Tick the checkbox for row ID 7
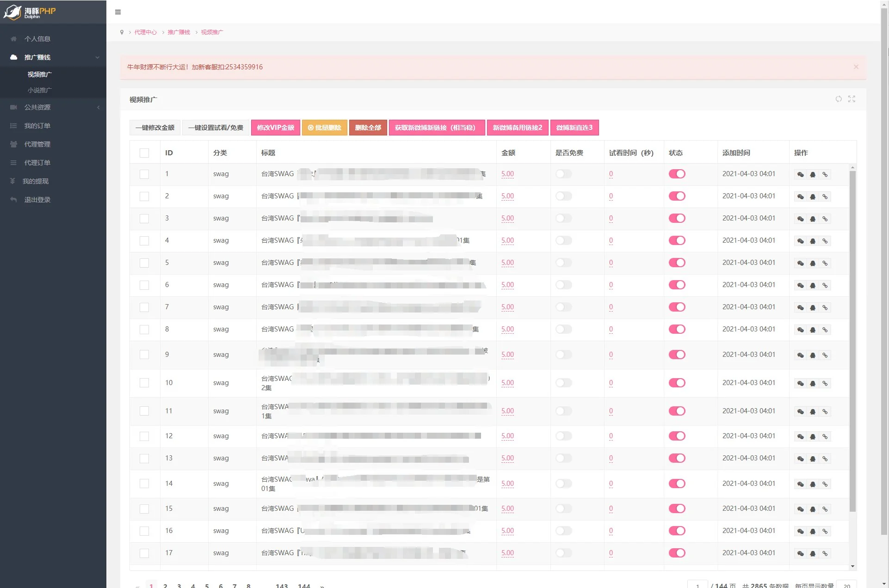The width and height of the screenshot is (889, 588). [144, 307]
